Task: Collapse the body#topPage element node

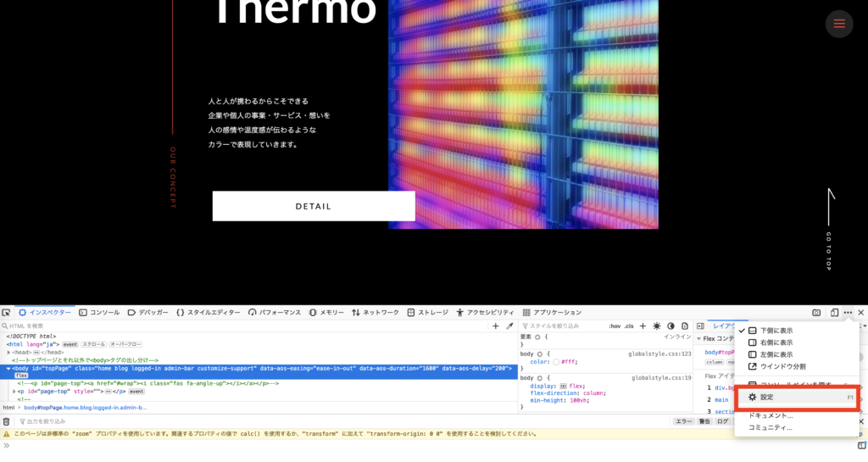Action: tap(8, 368)
